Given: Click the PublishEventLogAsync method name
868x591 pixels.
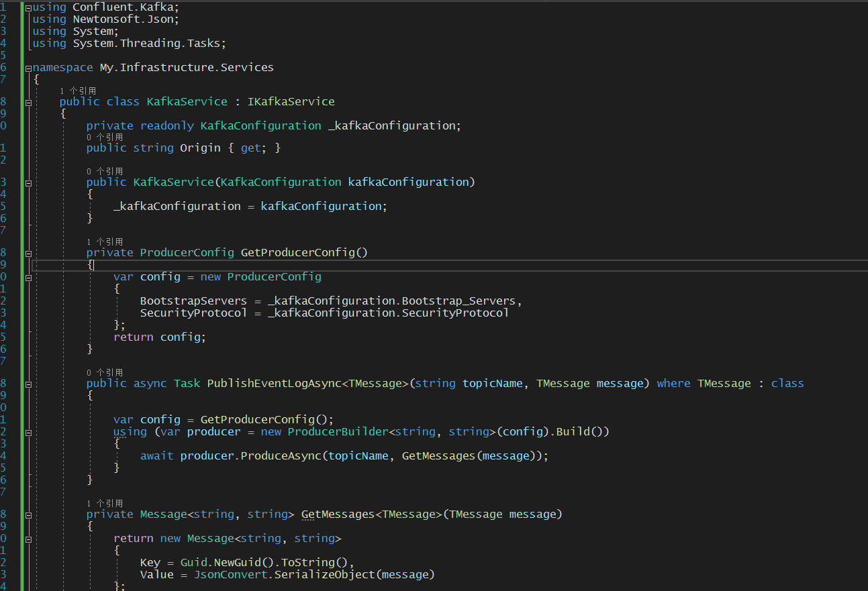Looking at the screenshot, I should (274, 384).
